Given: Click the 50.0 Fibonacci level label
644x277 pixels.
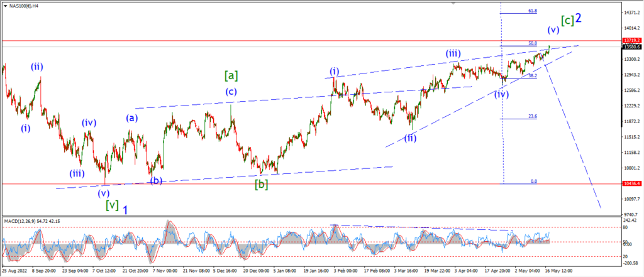Looking at the screenshot, I should click(533, 43).
